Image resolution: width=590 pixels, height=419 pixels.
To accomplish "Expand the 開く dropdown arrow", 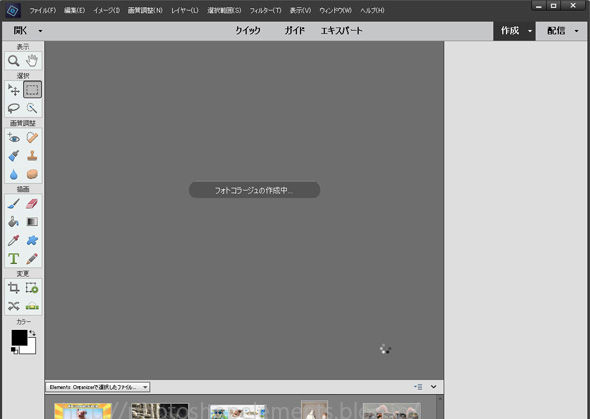I will click(x=40, y=31).
